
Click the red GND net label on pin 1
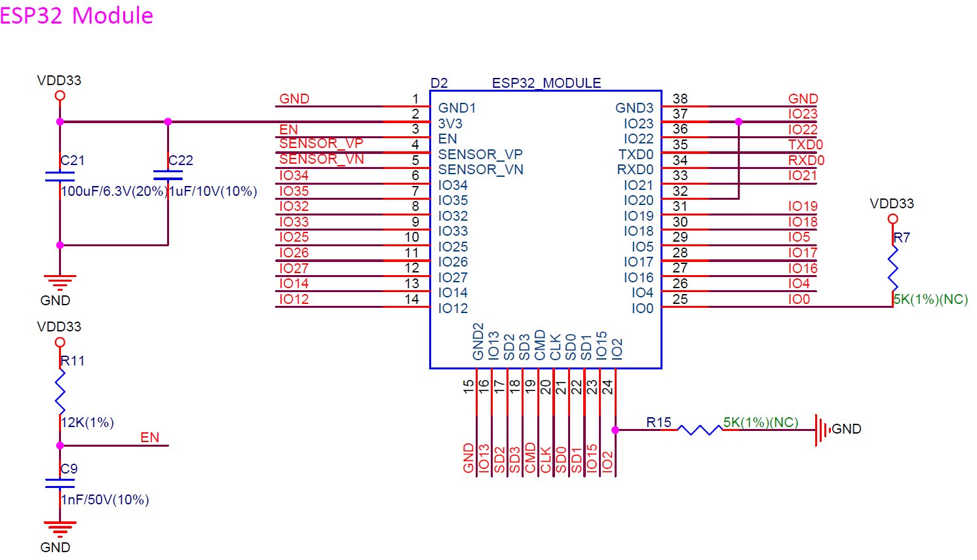coord(294,99)
